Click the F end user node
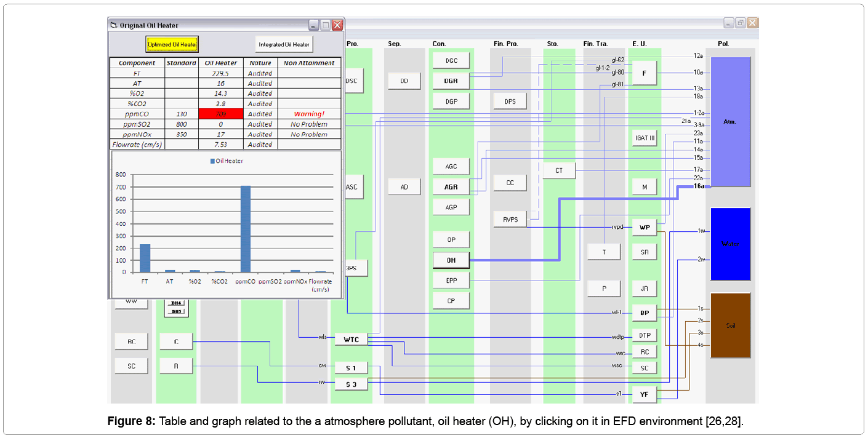 pos(645,73)
